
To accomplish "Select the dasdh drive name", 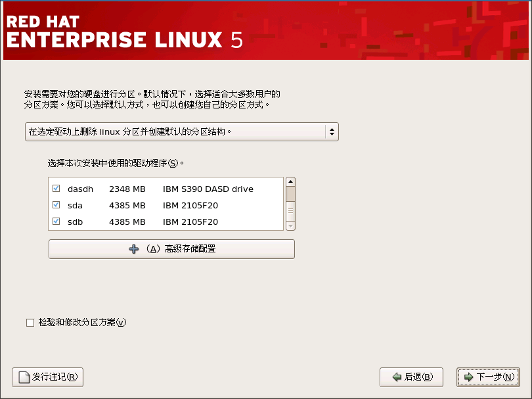I will [x=80, y=189].
